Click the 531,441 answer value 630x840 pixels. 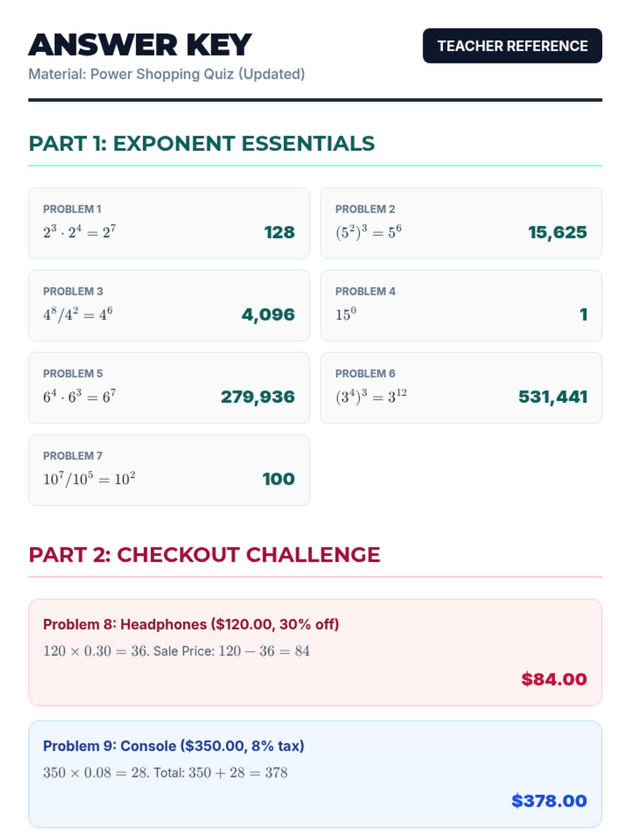pos(552,397)
